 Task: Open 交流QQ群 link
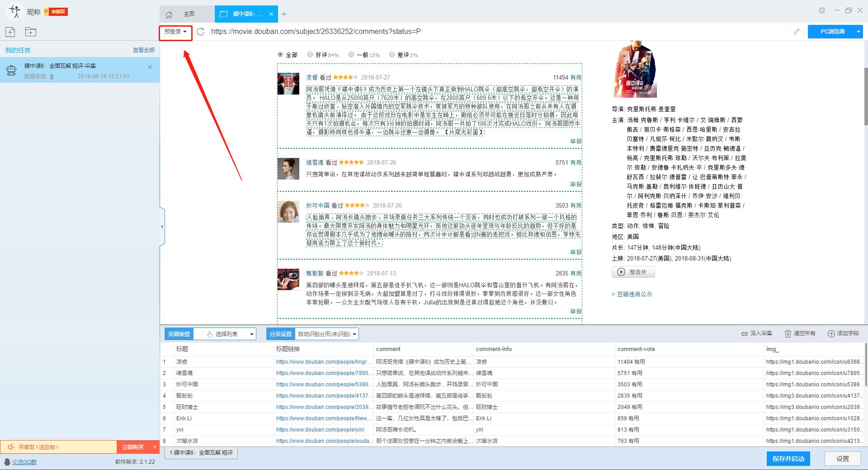click(x=24, y=462)
